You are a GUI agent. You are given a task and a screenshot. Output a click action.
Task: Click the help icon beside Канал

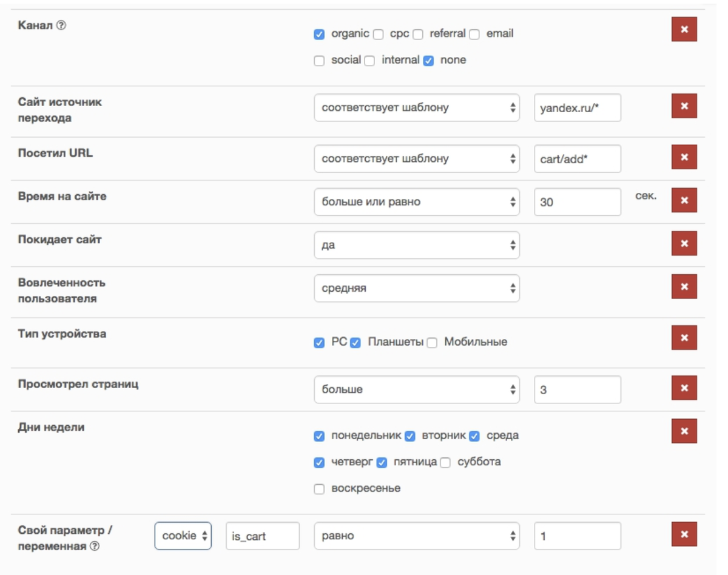[61, 26]
